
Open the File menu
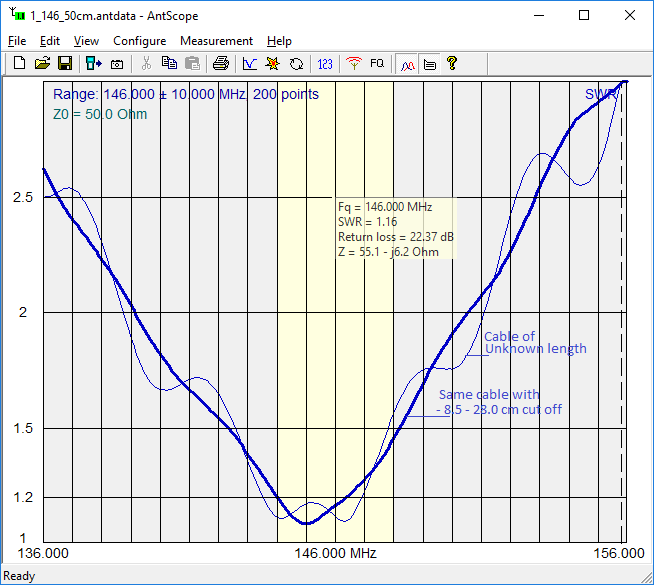pos(17,41)
